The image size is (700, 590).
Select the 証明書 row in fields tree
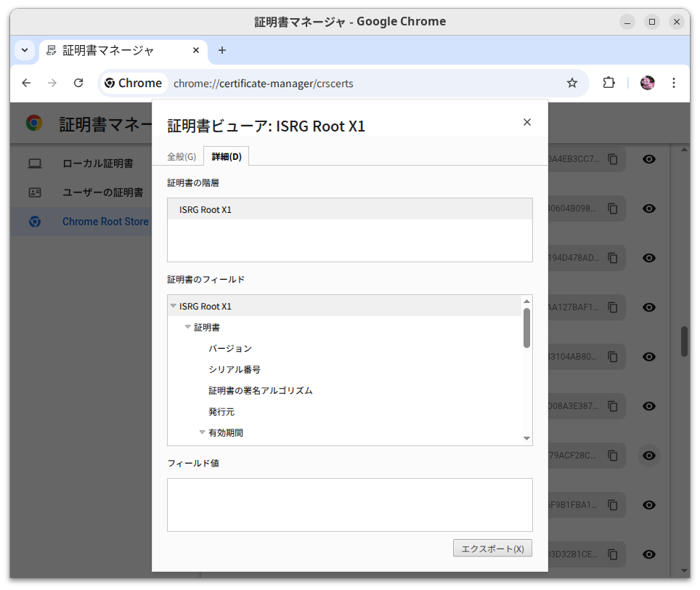pyautogui.click(x=344, y=327)
